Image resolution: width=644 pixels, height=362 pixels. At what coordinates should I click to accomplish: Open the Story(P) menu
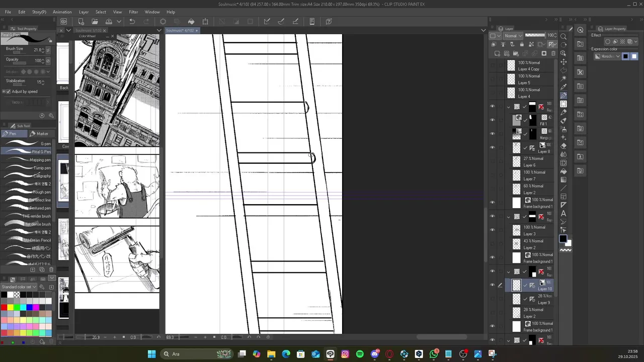tap(39, 12)
